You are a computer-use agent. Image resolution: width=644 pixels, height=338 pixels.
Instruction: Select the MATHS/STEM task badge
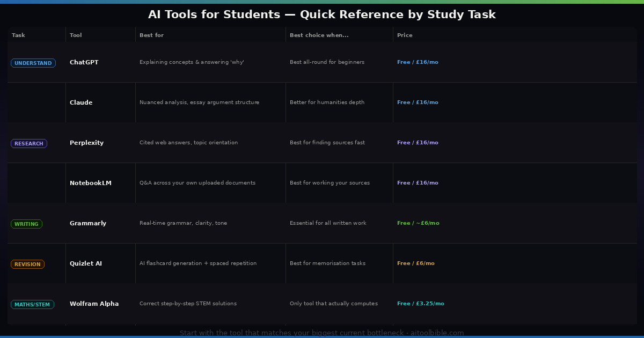click(32, 305)
